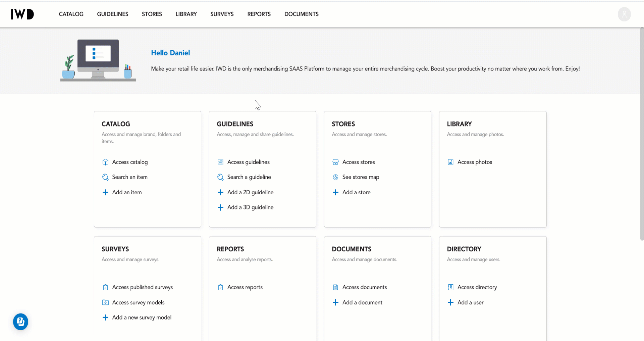
Task: Click the REPORTS card heading
Action: (x=230, y=249)
